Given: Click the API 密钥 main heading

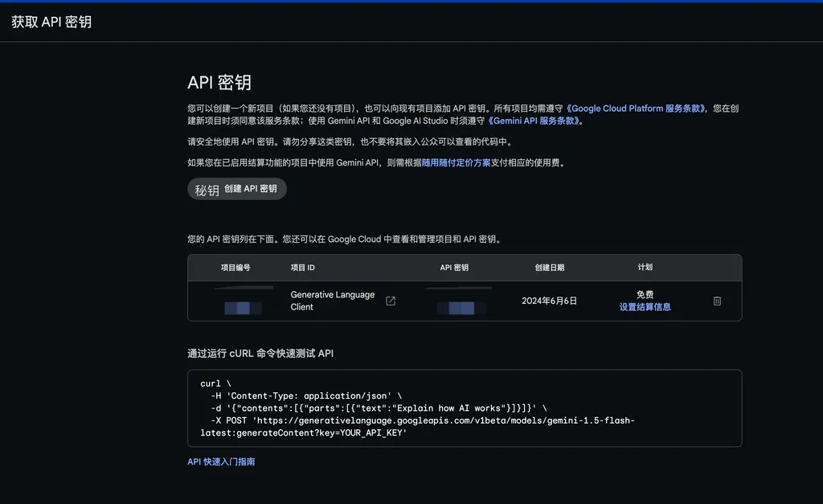Looking at the screenshot, I should 219,83.
